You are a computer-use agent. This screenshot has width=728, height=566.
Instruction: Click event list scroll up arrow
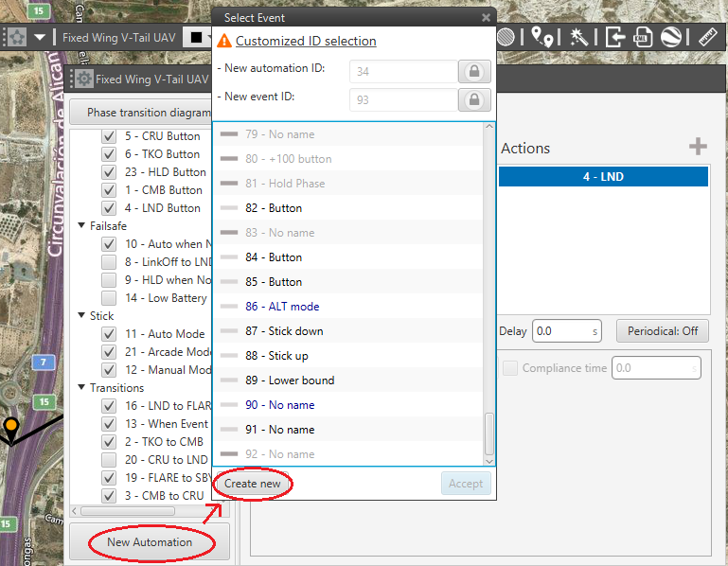(489, 127)
